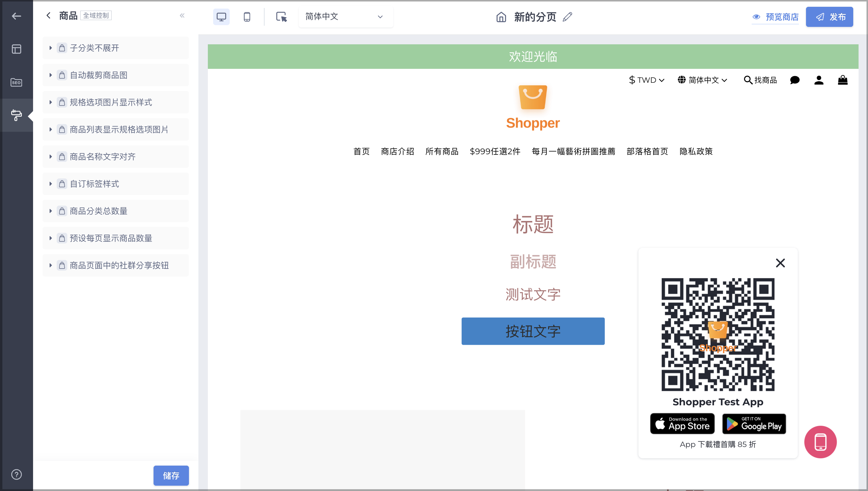Image resolution: width=868 pixels, height=491 pixels.
Task: Select the 标题 heading text
Action: (x=533, y=224)
